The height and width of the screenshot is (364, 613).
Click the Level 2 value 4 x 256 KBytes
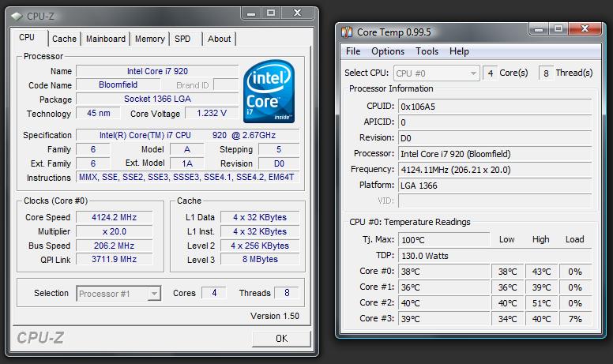point(260,246)
